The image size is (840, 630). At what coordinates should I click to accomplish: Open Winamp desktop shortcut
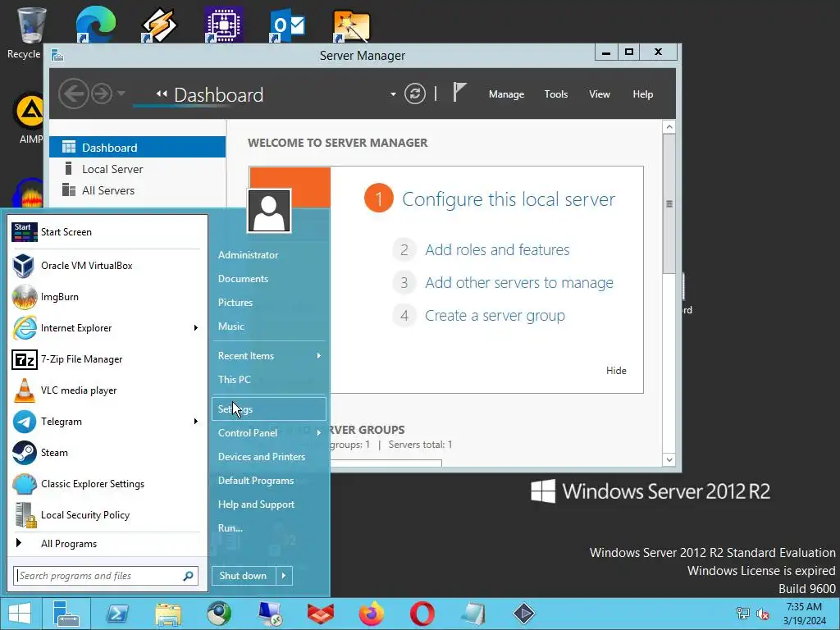click(x=159, y=24)
